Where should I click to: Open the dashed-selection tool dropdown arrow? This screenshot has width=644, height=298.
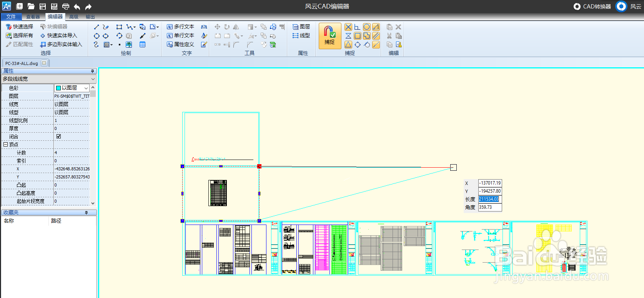click(158, 27)
